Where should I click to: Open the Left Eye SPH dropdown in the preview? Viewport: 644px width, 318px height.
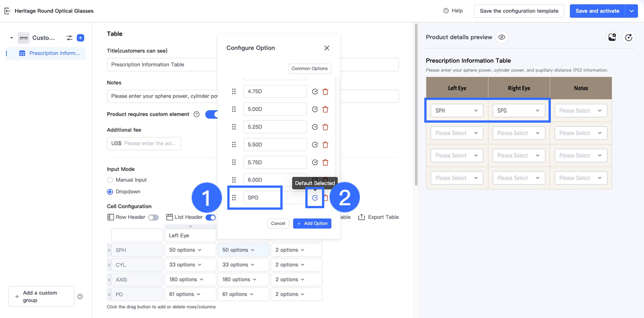[456, 111]
